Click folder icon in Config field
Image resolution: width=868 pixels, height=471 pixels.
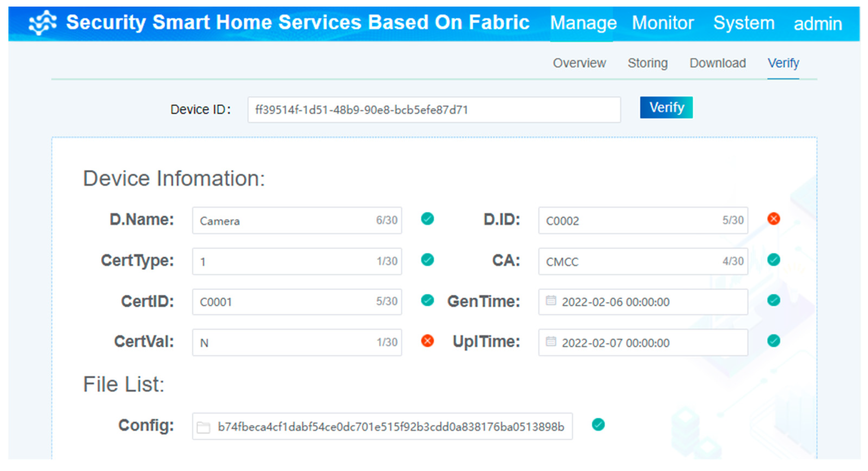[203, 427]
